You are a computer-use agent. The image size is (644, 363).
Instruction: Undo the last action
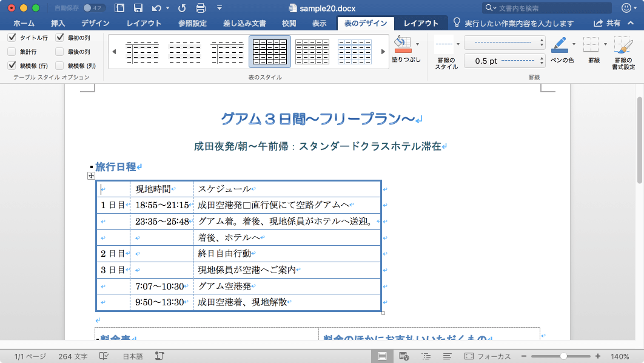click(x=156, y=8)
